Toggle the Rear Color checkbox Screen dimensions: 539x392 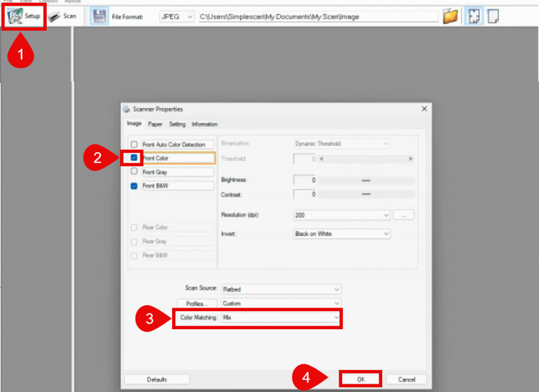click(134, 227)
